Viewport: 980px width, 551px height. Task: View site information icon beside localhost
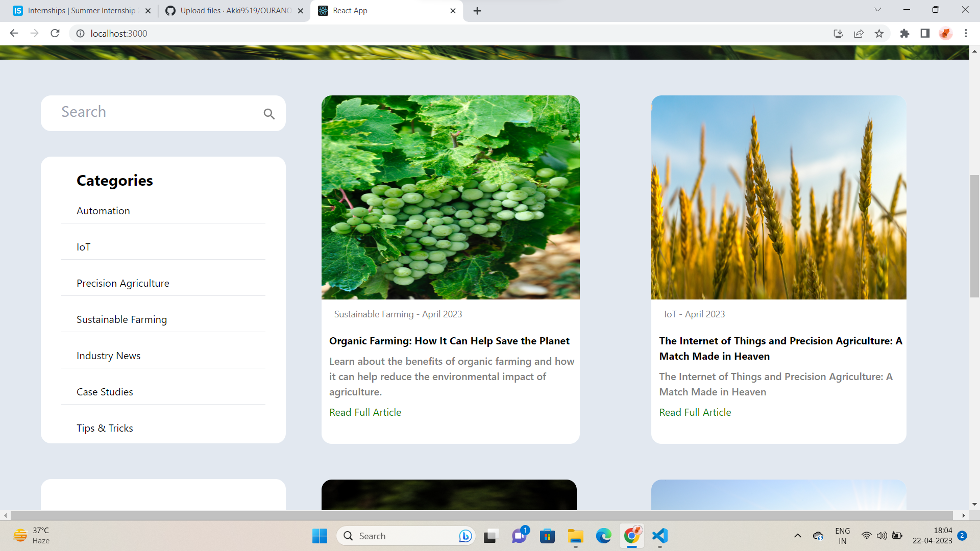[80, 34]
